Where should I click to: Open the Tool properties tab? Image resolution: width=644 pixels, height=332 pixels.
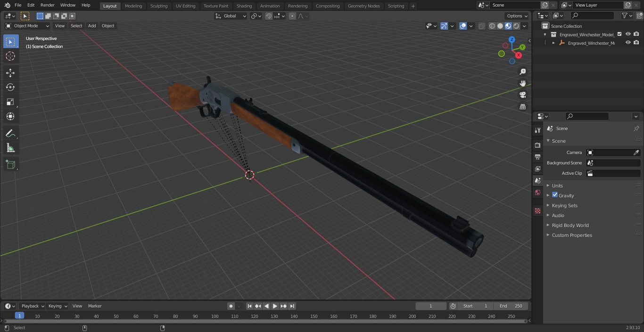(x=537, y=130)
